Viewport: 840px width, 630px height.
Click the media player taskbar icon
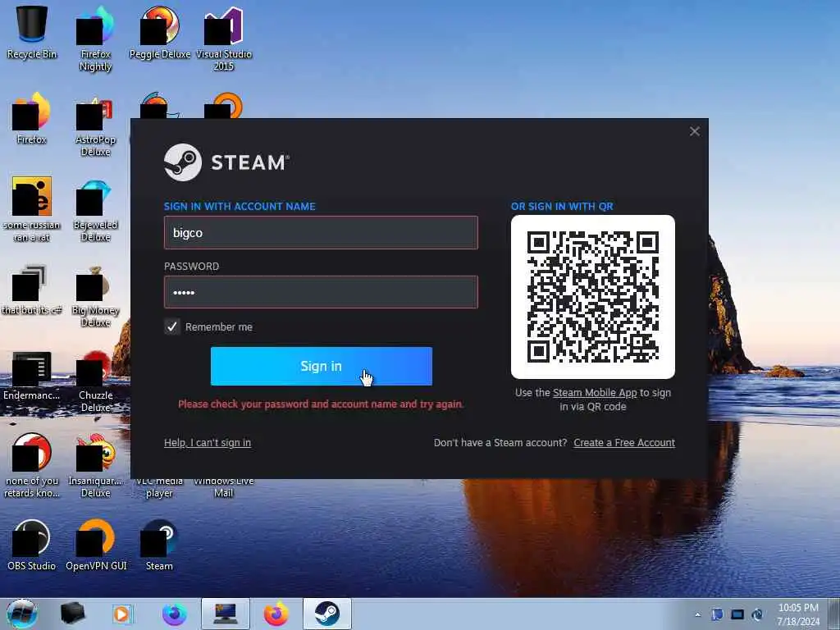coord(121,614)
